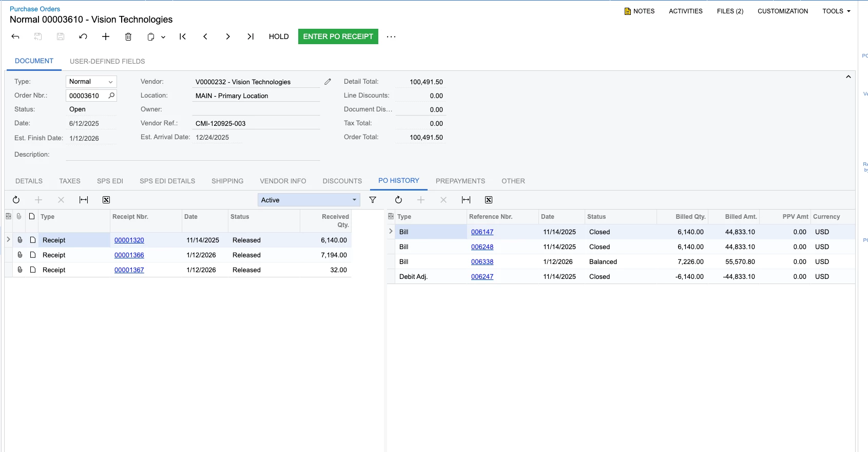This screenshot has height=452, width=868.
Task: Expand the row arrow for receipt 00001320
Action: (8, 239)
